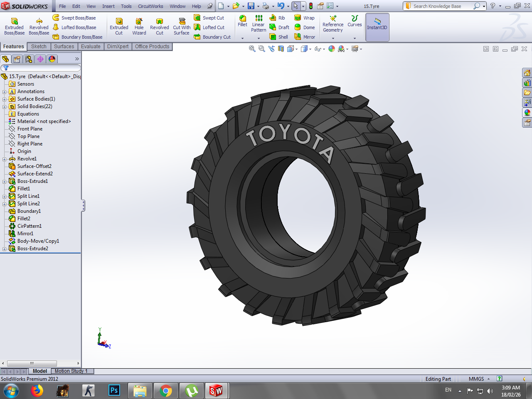Open the CircuitWorks menu
The width and height of the screenshot is (532, 399).
click(150, 6)
